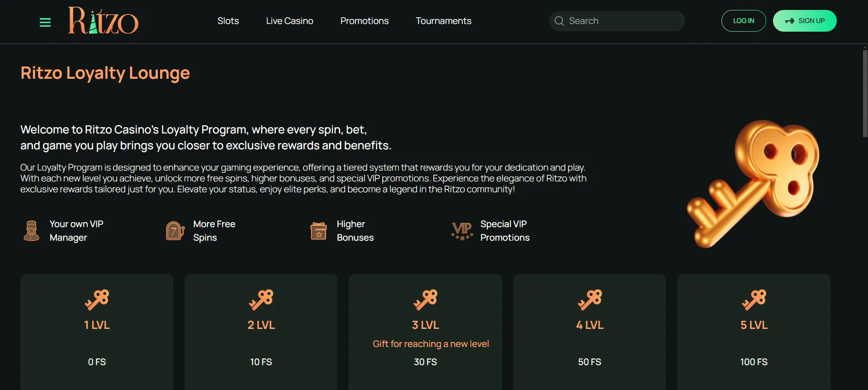The height and width of the screenshot is (390, 868).
Task: Click the 2 LVL label
Action: (x=261, y=325)
